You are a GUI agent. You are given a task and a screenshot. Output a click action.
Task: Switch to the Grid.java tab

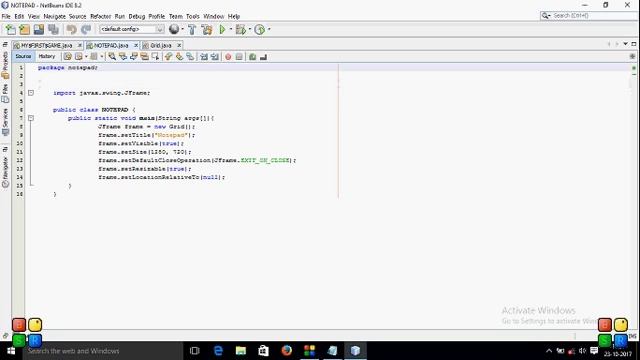(161, 45)
